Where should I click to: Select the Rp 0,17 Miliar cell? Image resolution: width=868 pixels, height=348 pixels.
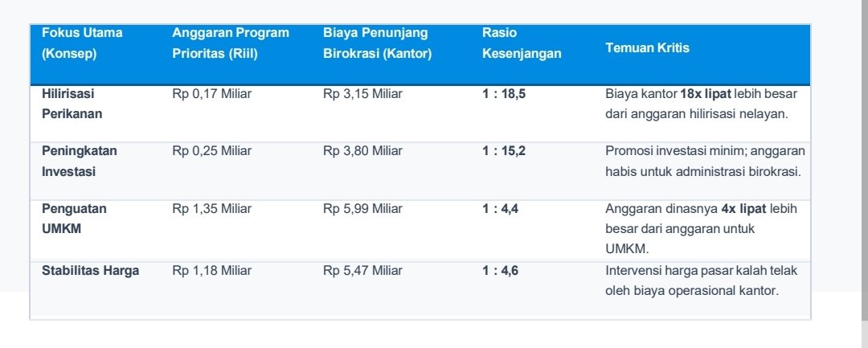tap(211, 94)
